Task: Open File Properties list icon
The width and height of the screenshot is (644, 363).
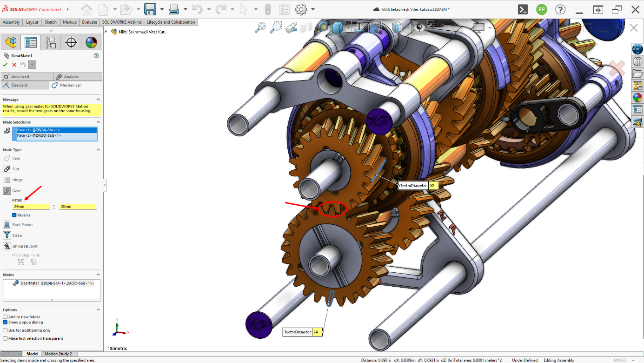Action: [x=285, y=9]
